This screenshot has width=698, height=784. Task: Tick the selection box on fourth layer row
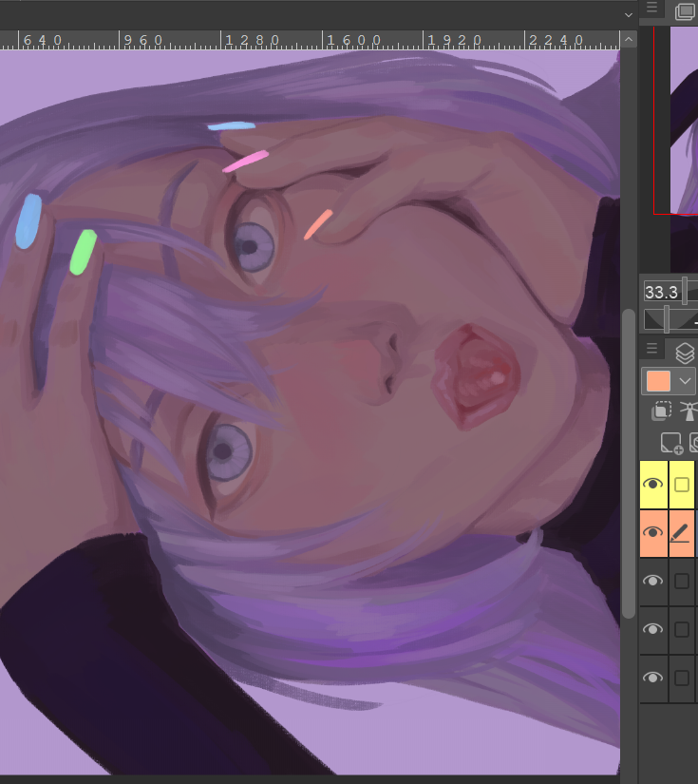(x=682, y=629)
